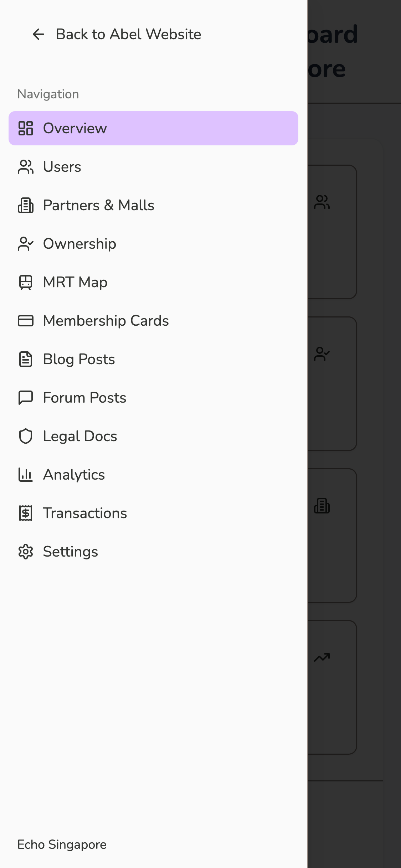Image resolution: width=401 pixels, height=868 pixels.
Task: Click the Analytics bar chart icon
Action: coord(26,475)
